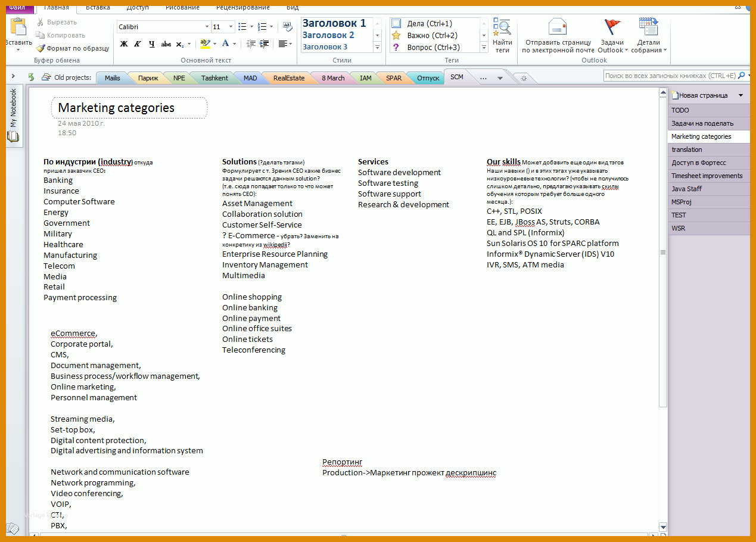Screen dimensions: 756x542
Task: Apply yellow text highlight color
Action: pos(205,43)
